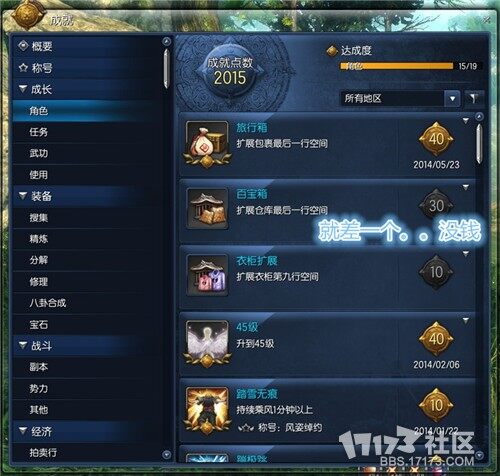The height and width of the screenshot is (476, 500).
Task: Click the 45级 winged achievement icon
Action: 207,342
